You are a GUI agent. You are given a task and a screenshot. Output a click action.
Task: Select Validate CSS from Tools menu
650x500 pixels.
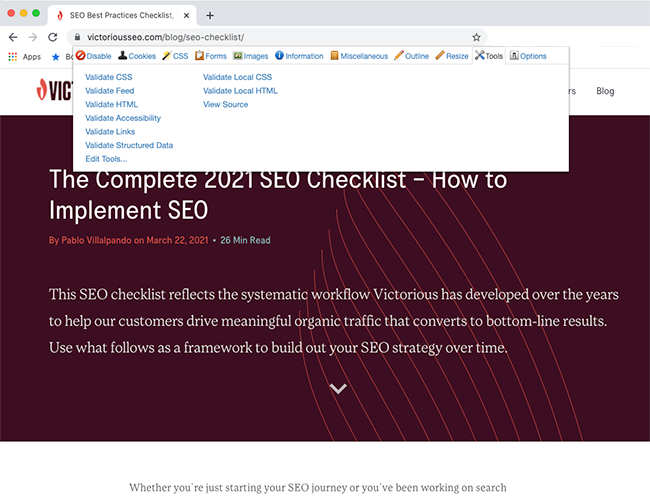click(x=108, y=77)
